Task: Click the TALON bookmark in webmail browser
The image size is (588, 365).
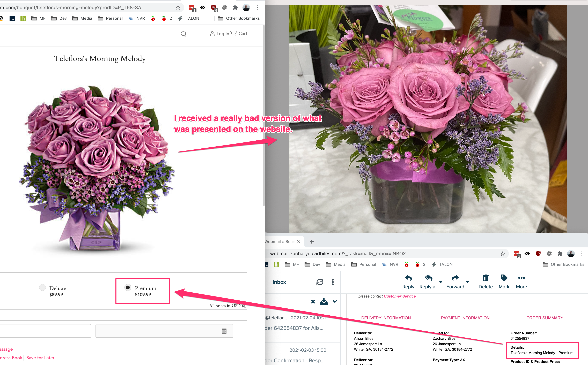Action: click(x=442, y=265)
